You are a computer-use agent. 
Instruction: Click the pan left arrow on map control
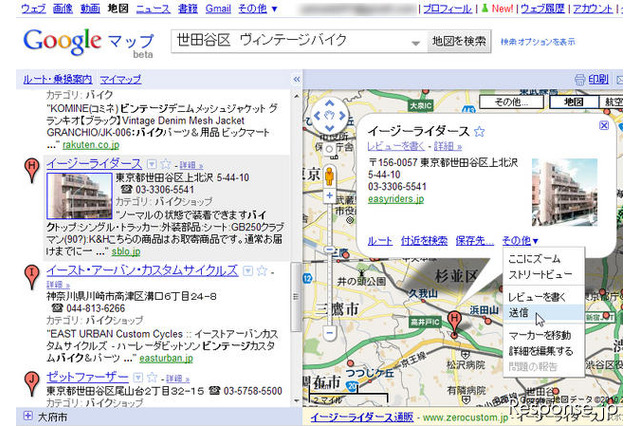317,116
